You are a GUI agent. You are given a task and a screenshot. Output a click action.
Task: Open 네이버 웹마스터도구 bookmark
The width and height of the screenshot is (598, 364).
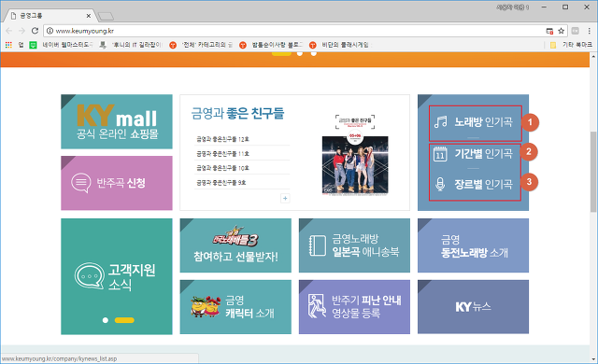[62, 45]
